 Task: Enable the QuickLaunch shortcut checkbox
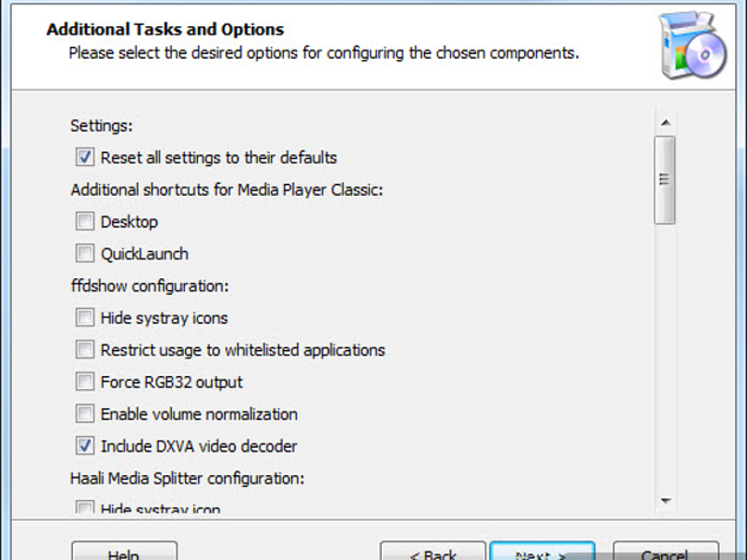coord(85,253)
